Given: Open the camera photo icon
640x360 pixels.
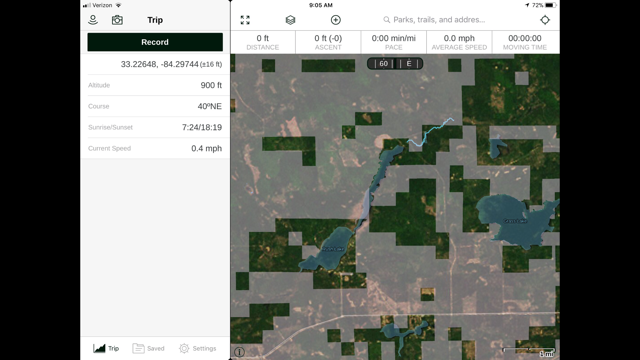Looking at the screenshot, I should (x=117, y=20).
